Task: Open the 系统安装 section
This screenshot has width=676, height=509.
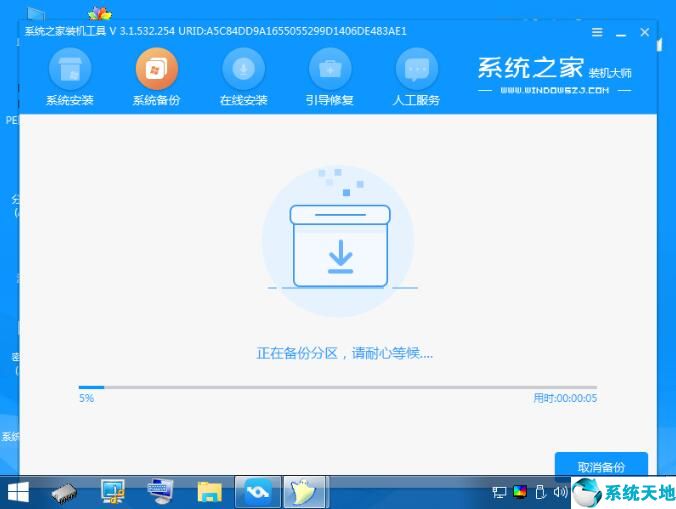Action: 70,78
